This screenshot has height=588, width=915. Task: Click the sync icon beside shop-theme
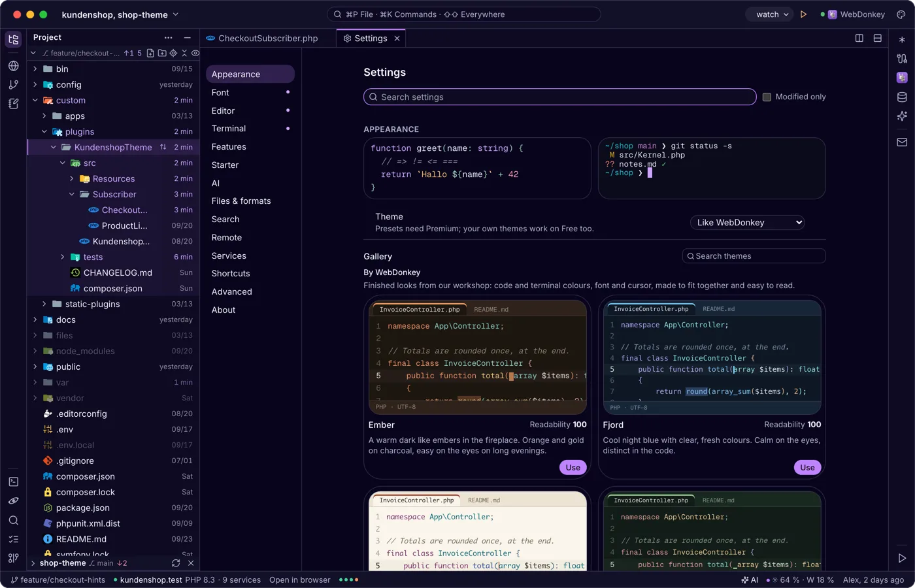[176, 563]
